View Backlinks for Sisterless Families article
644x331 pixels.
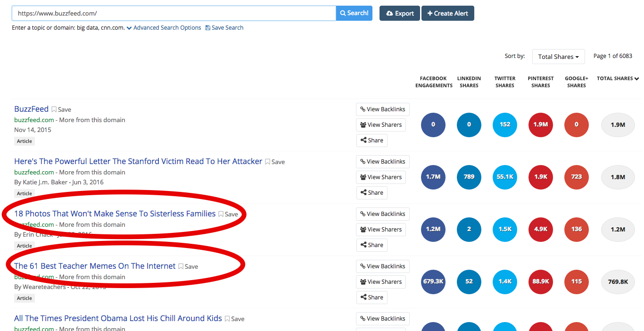point(383,214)
